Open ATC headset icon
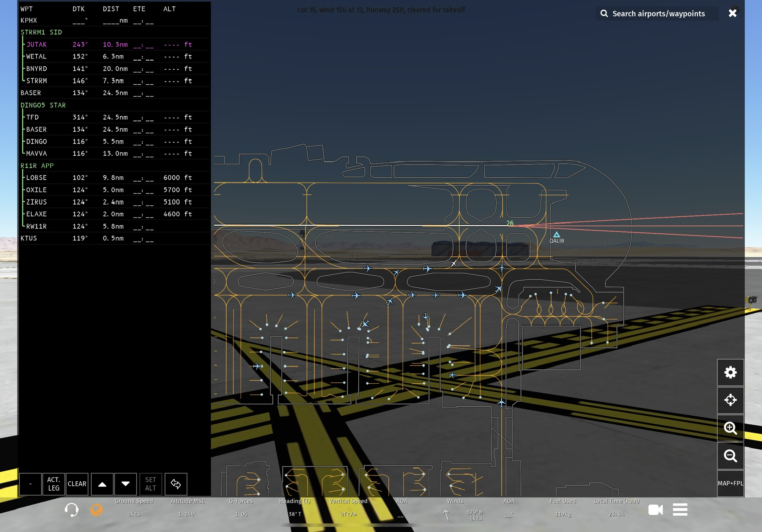762x532 pixels. point(71,510)
